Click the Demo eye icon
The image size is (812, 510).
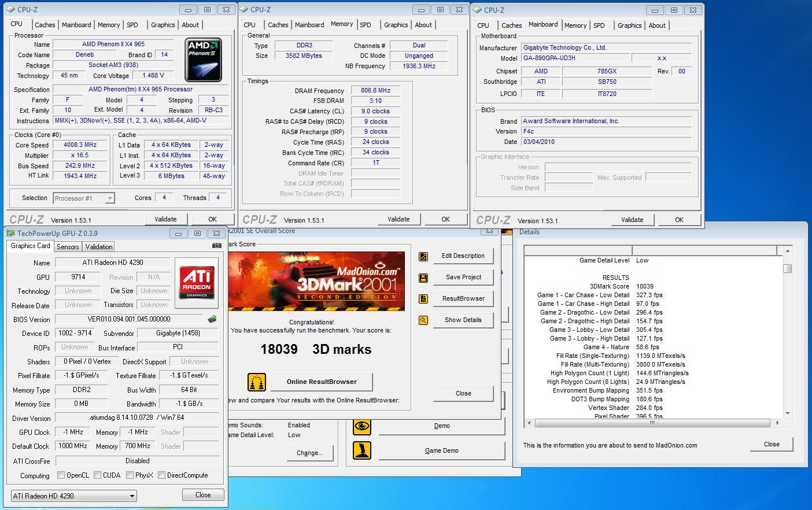click(362, 426)
